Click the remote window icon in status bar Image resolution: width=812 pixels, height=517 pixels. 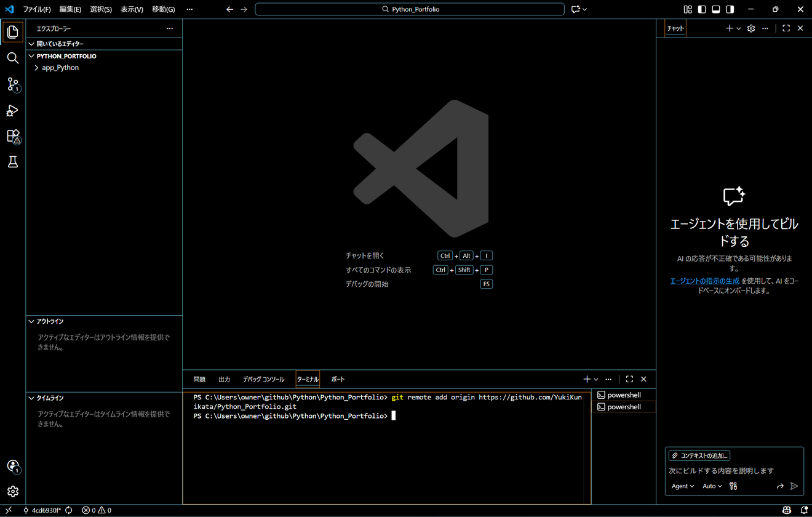coord(9,510)
